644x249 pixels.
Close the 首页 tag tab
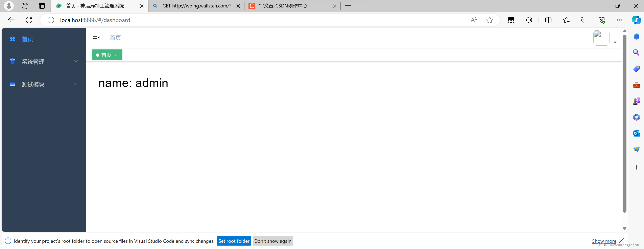coord(116,55)
